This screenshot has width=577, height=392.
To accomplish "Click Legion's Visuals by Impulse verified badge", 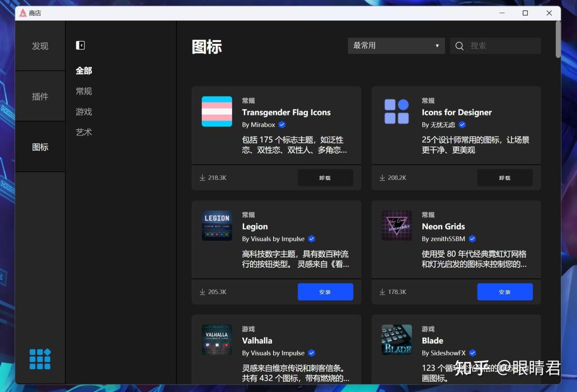I will (311, 239).
